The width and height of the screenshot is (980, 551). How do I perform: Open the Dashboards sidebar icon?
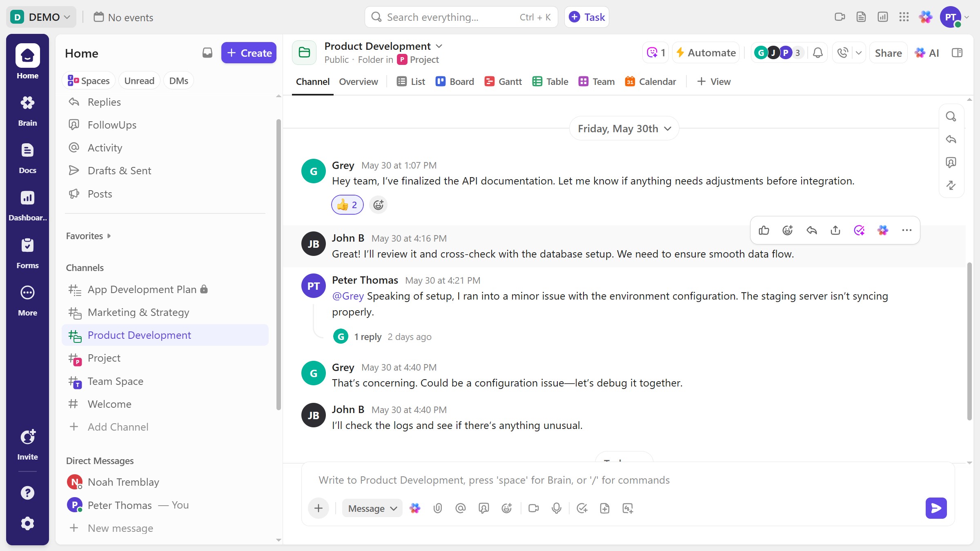point(27,206)
